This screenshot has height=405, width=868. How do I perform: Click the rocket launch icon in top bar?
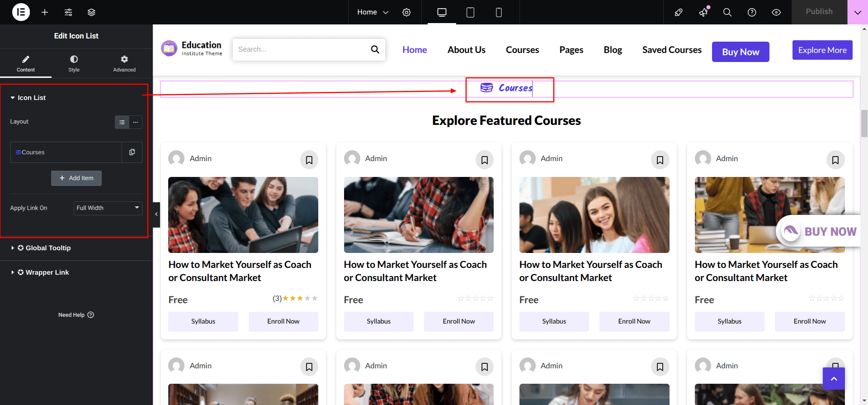click(679, 12)
